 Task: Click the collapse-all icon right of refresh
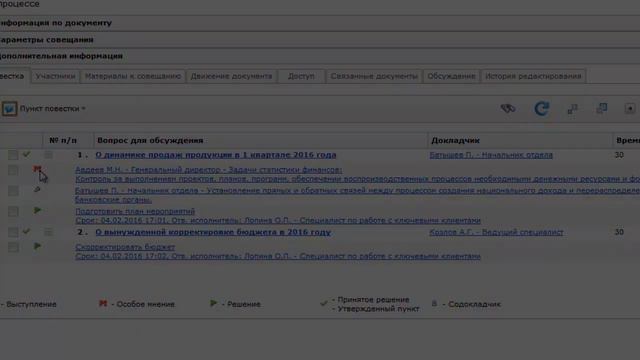(572, 109)
